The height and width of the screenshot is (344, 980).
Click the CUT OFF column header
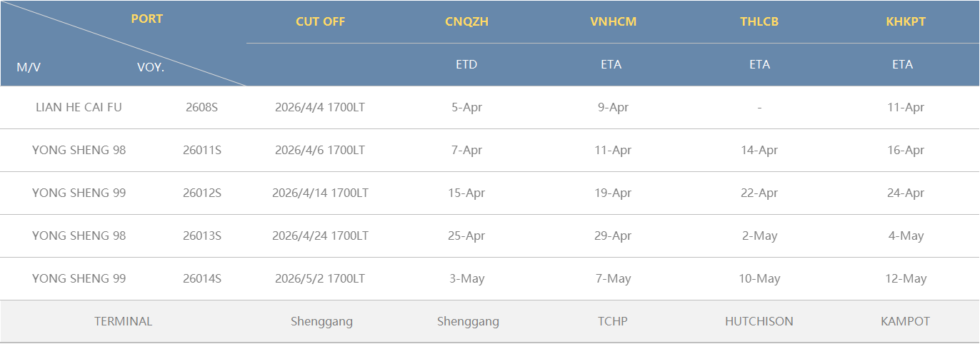pos(320,21)
